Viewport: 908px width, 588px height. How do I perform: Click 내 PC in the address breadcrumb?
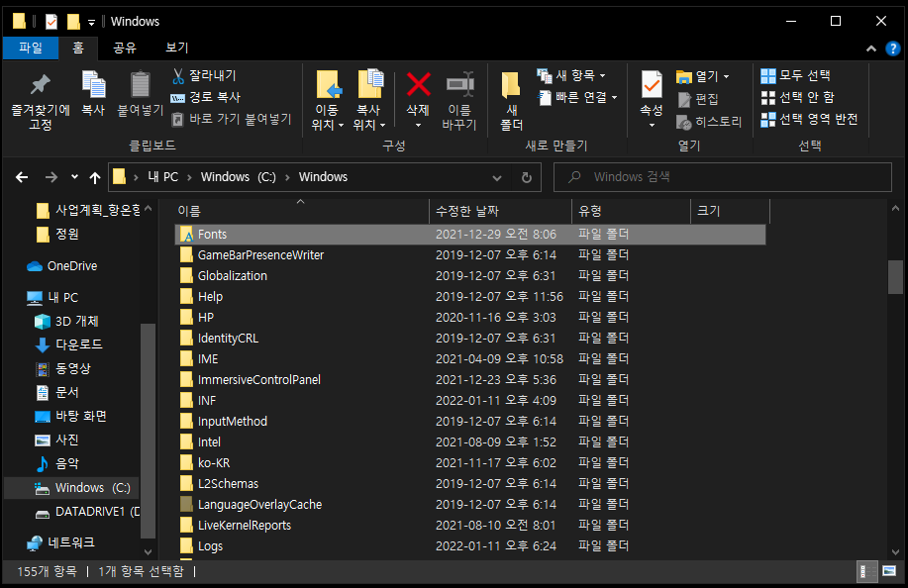coord(162,177)
